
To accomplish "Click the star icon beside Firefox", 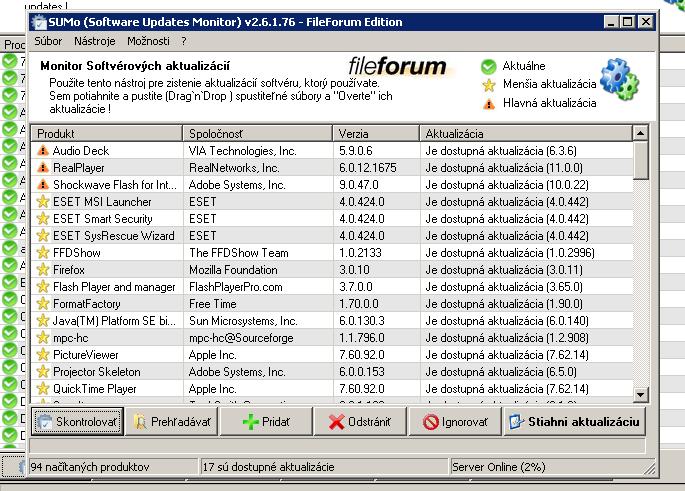I will [x=43, y=270].
